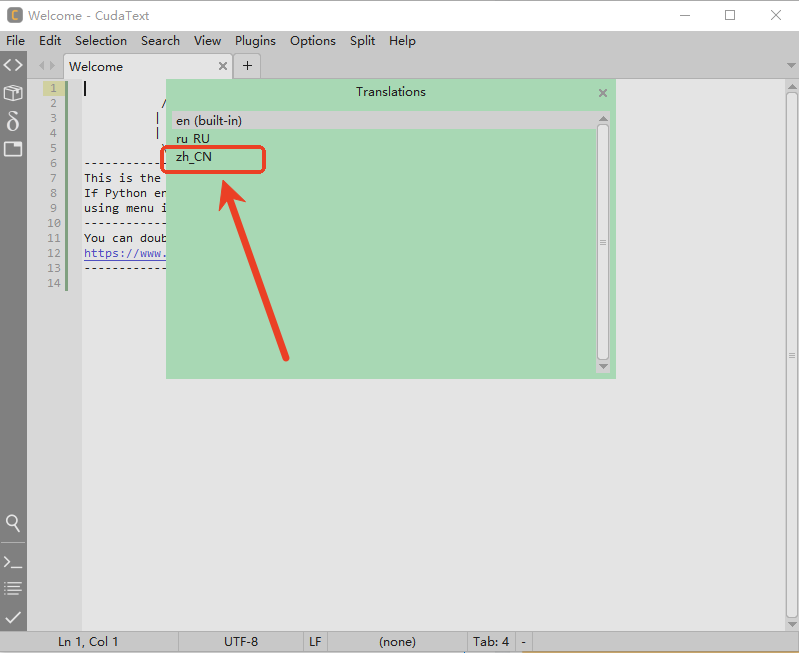Open the tab list dropdown arrow
Viewport: 799px width, 653px height.
(791, 65)
